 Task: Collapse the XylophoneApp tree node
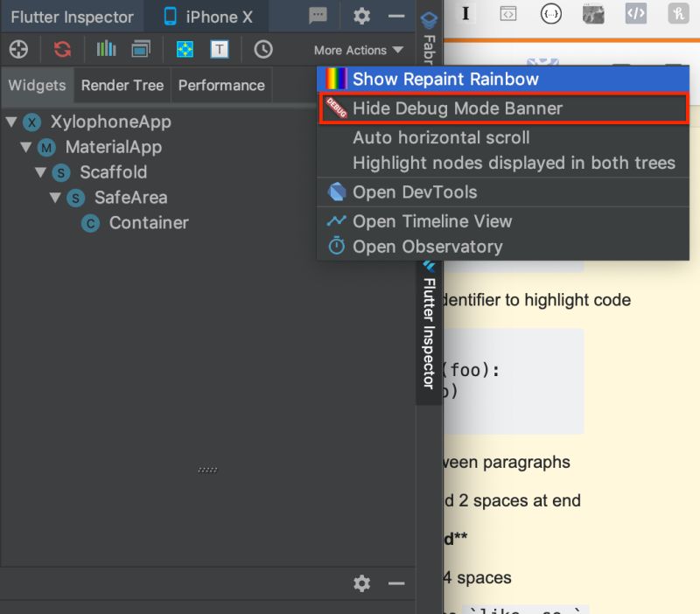click(12, 122)
